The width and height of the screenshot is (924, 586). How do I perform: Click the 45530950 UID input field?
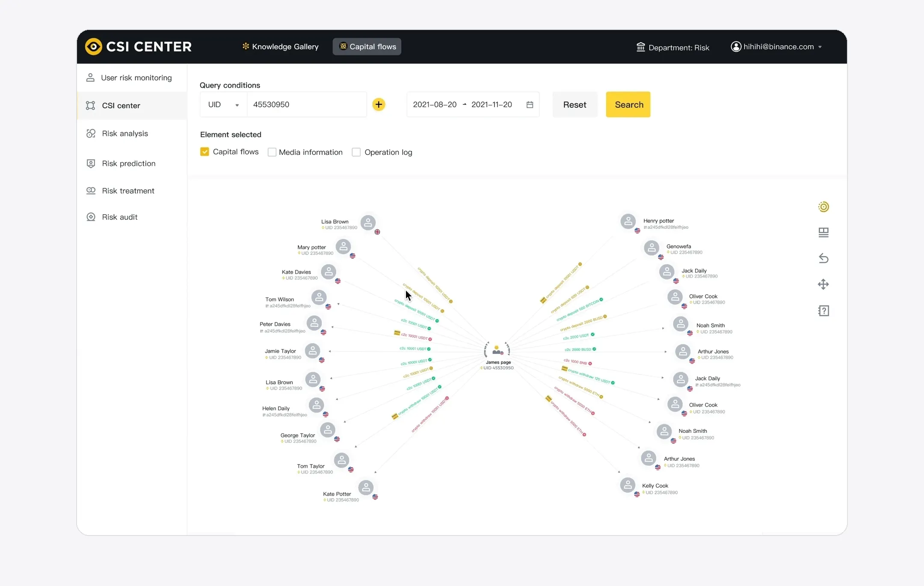click(x=307, y=104)
